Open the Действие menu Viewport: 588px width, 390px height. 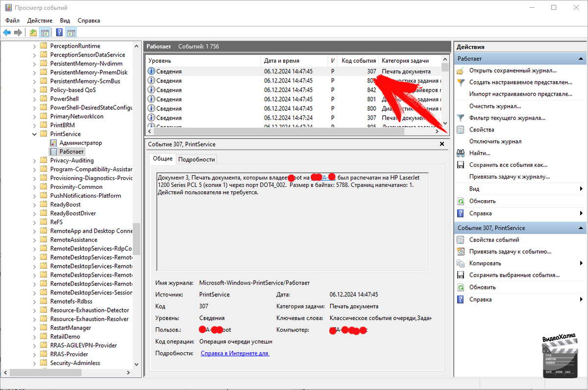[x=40, y=21]
